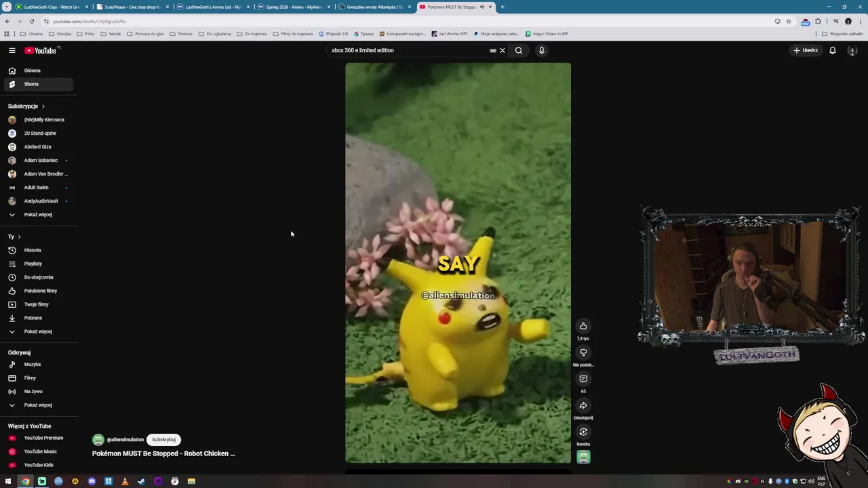Open the comments of the short
Image resolution: width=868 pixels, height=488 pixels.
point(583,379)
